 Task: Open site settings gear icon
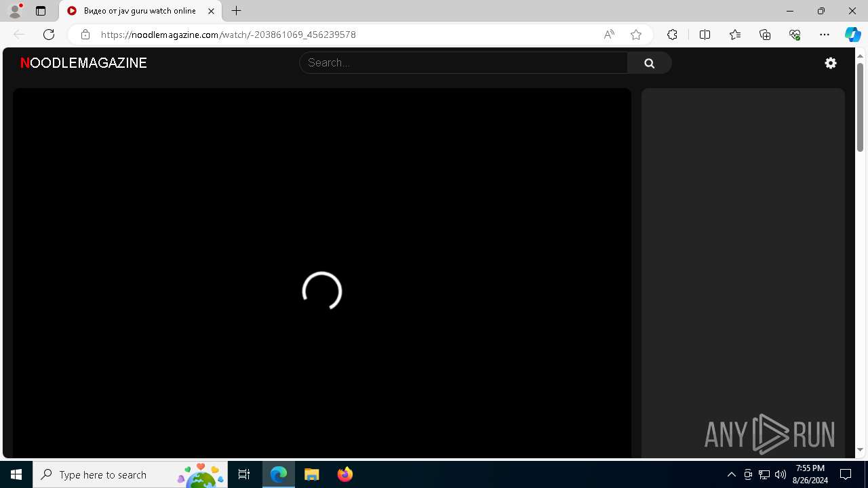(831, 63)
